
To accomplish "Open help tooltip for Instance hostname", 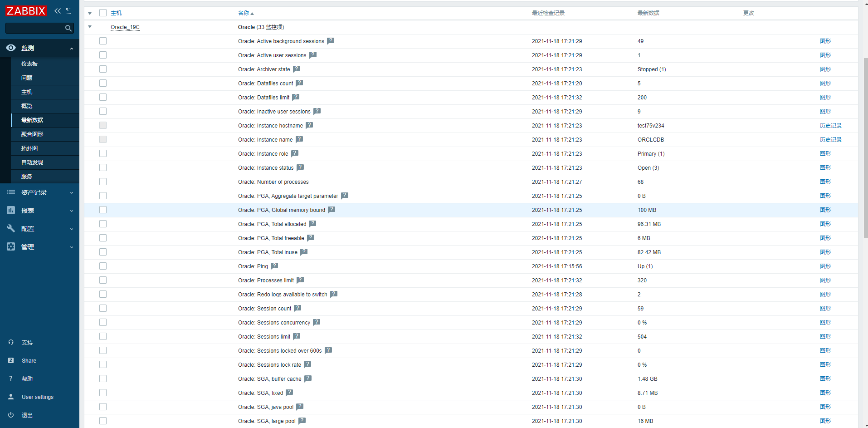I will click(x=309, y=125).
